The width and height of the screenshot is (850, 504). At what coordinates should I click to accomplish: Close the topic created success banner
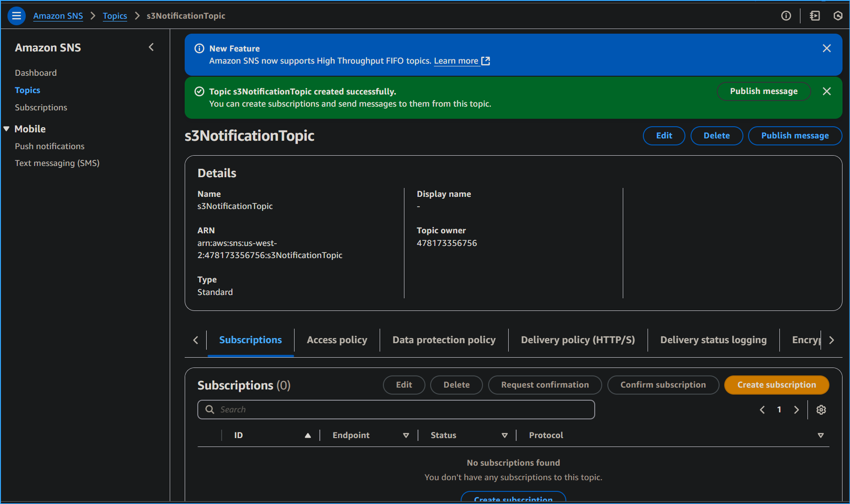pos(827,92)
